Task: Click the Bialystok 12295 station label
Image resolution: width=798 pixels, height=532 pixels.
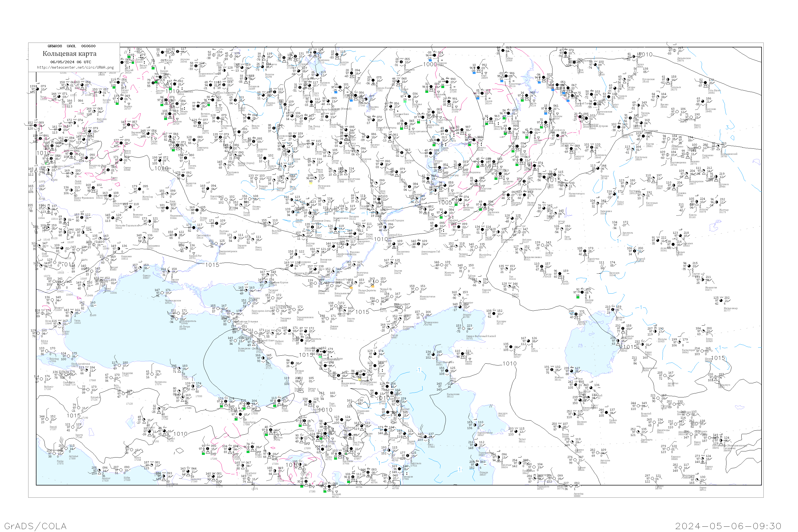Action: click(101, 120)
